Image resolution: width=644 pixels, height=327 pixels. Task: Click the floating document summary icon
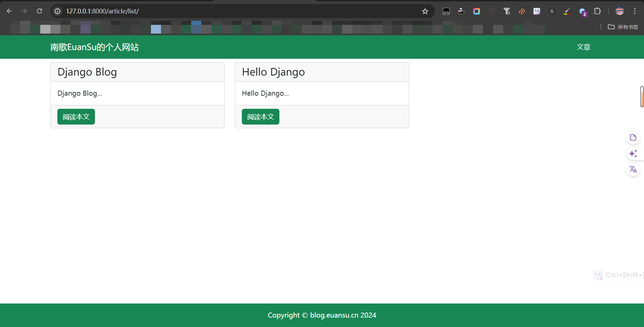point(633,138)
